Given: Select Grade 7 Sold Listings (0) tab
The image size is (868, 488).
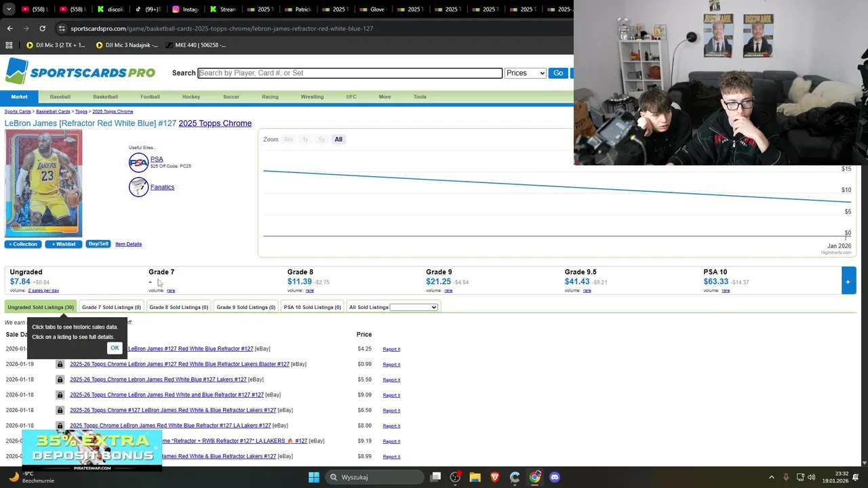Looking at the screenshot, I should coord(111,307).
